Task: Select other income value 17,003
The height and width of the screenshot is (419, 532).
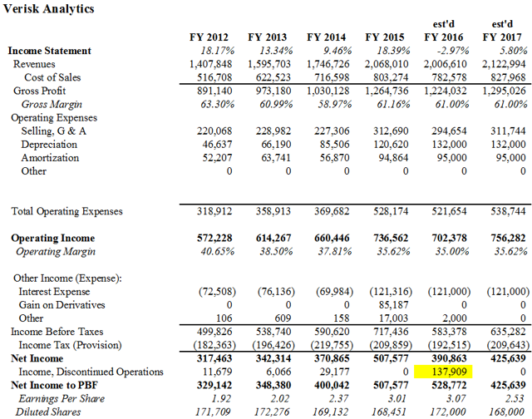Action: [393, 318]
